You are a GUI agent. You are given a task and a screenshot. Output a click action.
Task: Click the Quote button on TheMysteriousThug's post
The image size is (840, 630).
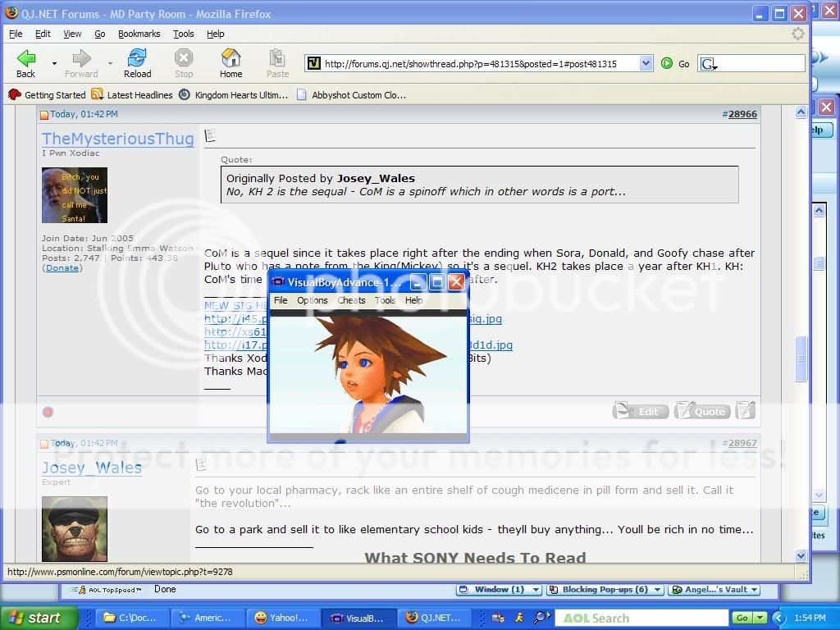[702, 411]
